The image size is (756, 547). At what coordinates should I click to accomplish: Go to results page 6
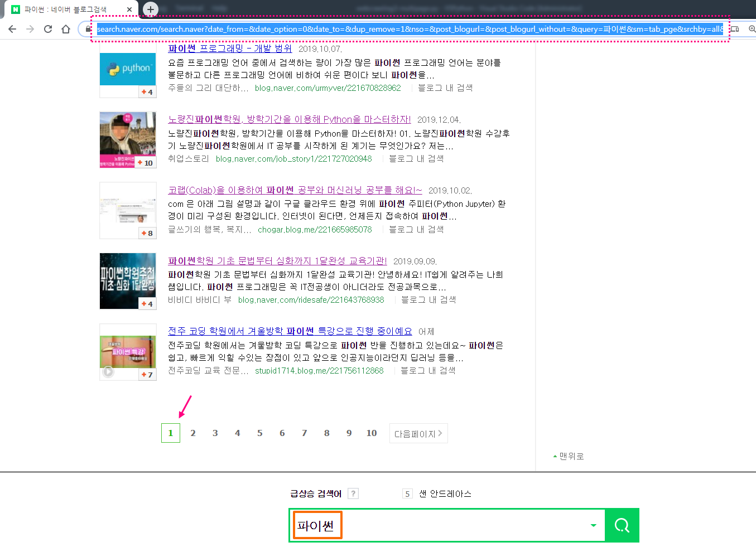(282, 433)
